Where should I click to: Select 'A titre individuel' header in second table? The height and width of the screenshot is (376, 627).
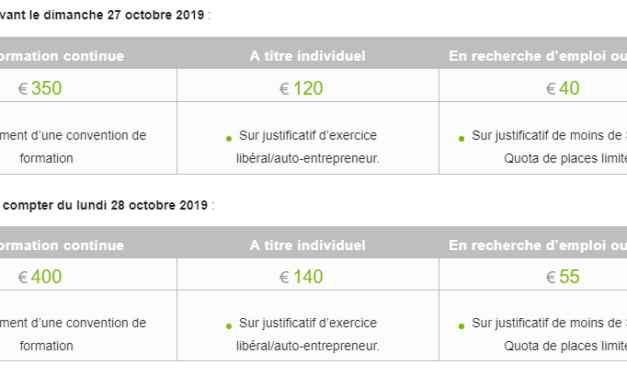pos(308,245)
